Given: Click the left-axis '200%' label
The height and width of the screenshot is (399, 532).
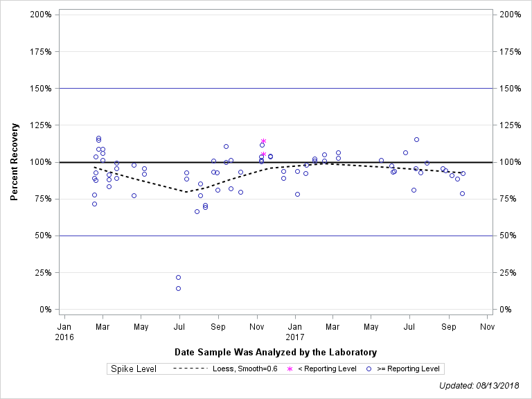Looking at the screenshot, I should (41, 15).
